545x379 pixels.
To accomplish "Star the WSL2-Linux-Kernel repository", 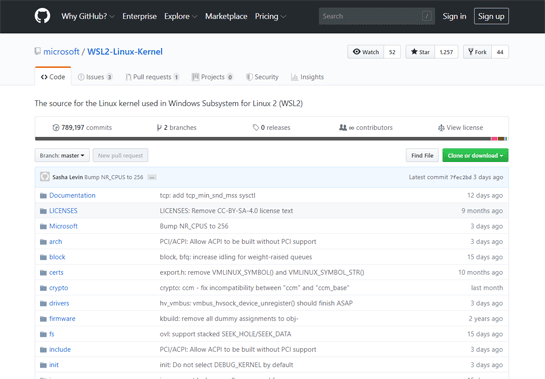I will (420, 52).
